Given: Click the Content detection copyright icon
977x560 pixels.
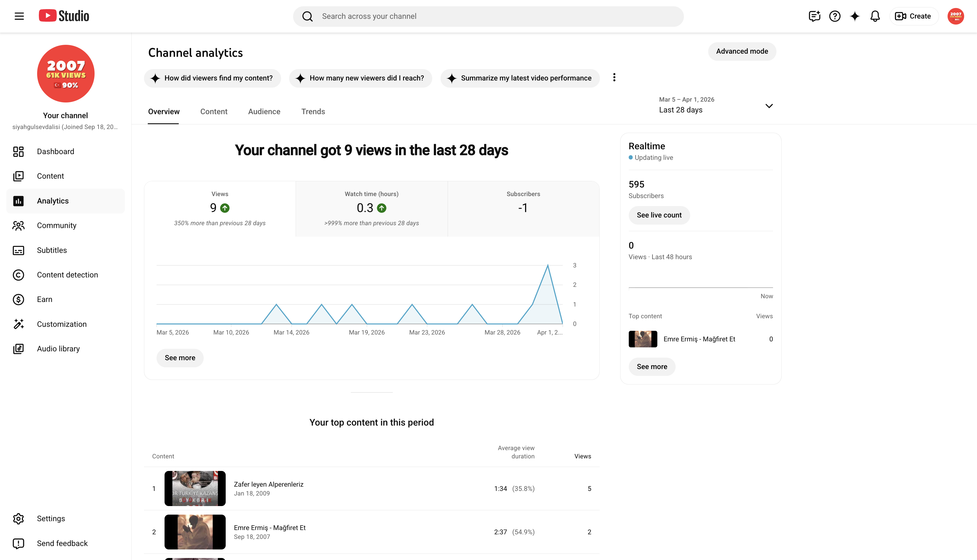Looking at the screenshot, I should click(x=19, y=275).
